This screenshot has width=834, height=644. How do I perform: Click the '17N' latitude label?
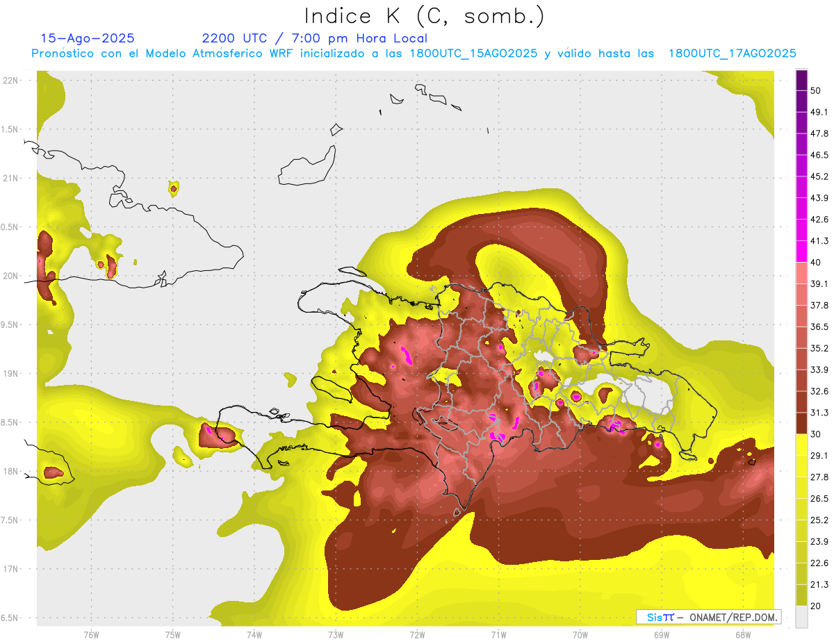pos(10,569)
